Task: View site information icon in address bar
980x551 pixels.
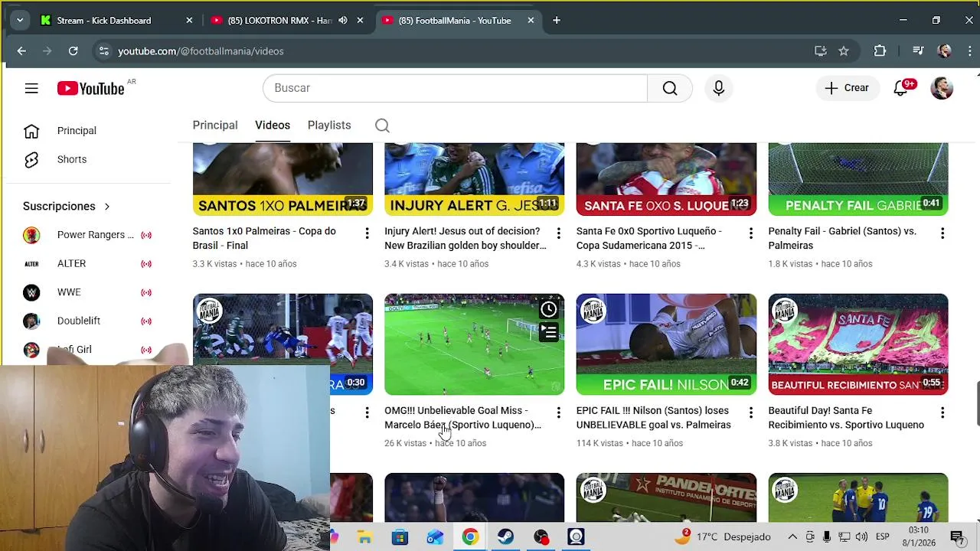Action: pos(104,51)
